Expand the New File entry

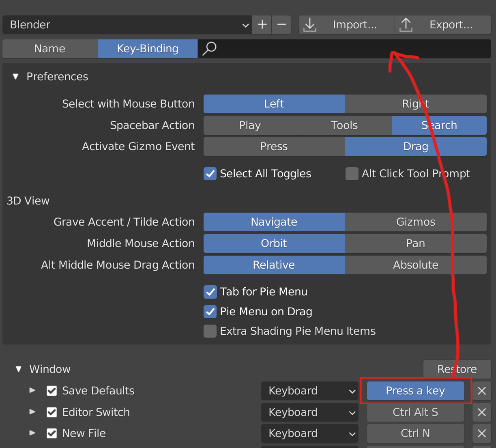(x=32, y=433)
